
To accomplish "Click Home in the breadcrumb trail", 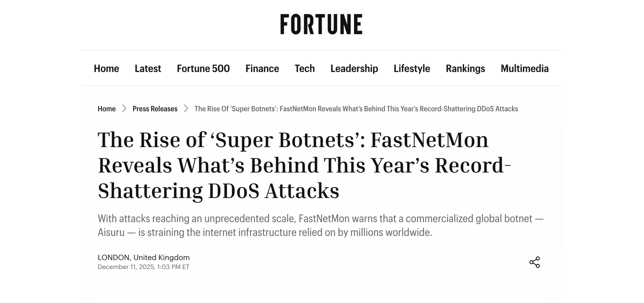I will point(106,109).
